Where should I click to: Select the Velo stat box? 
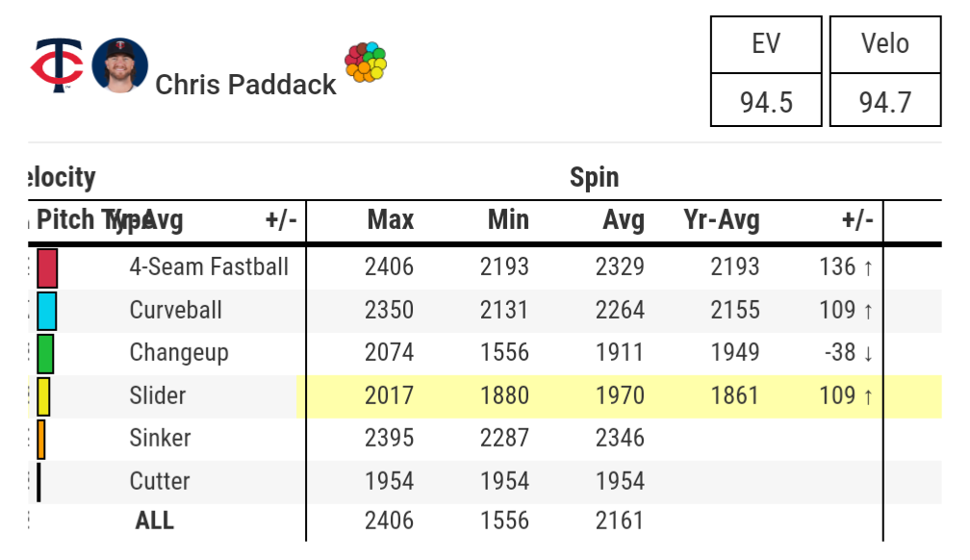[884, 71]
